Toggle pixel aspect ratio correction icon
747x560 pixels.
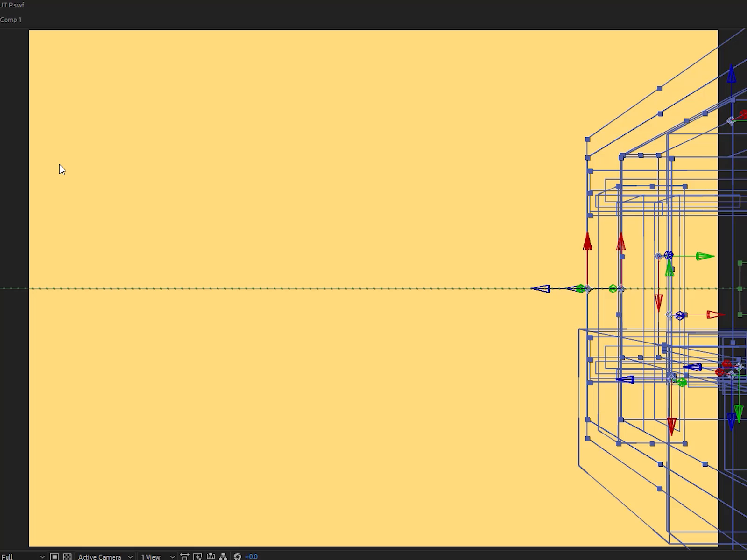184,556
